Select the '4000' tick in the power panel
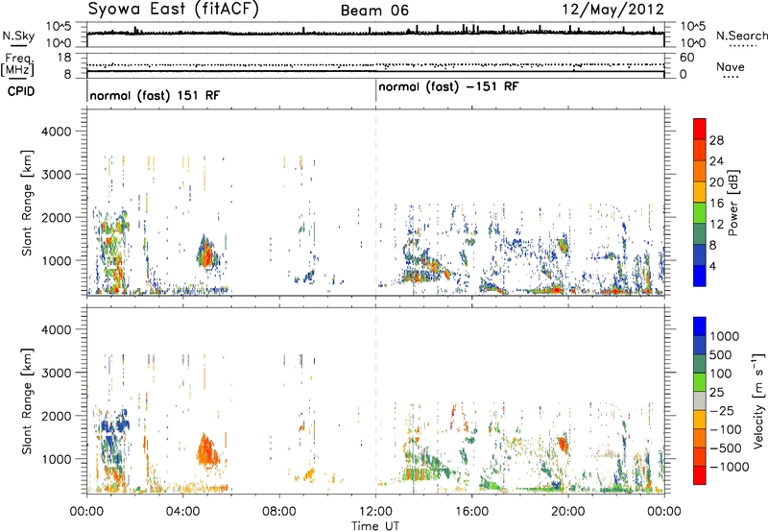768x532 pixels. (x=57, y=132)
